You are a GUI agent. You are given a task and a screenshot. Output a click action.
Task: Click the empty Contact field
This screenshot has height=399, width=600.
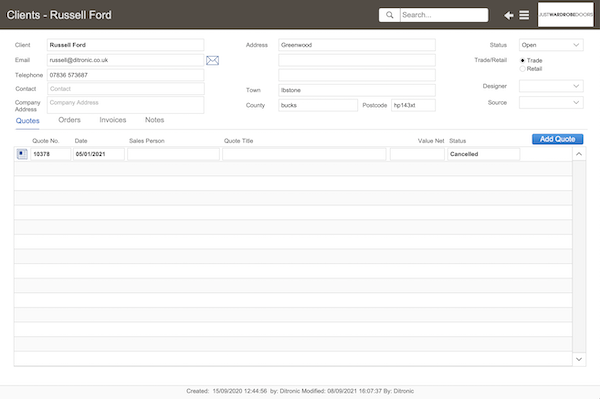(x=126, y=89)
